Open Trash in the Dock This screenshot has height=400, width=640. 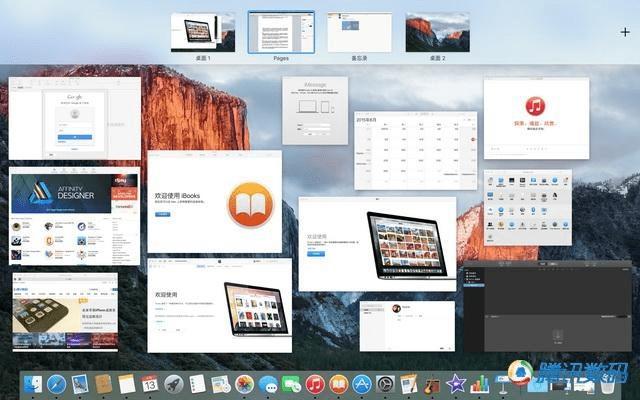(607, 384)
